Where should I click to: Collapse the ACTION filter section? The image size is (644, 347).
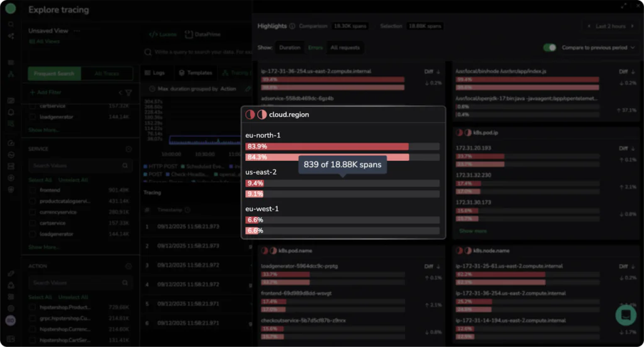[x=128, y=266]
